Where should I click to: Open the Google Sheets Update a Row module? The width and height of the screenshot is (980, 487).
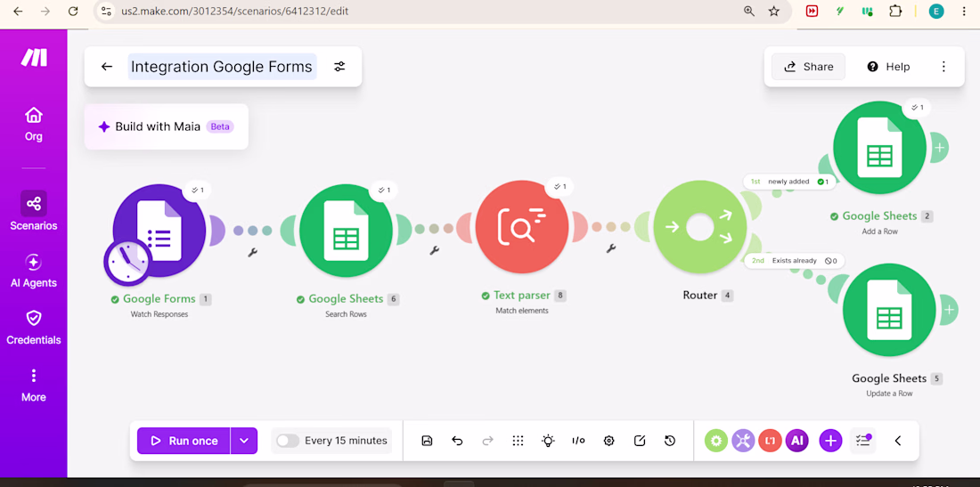point(889,310)
